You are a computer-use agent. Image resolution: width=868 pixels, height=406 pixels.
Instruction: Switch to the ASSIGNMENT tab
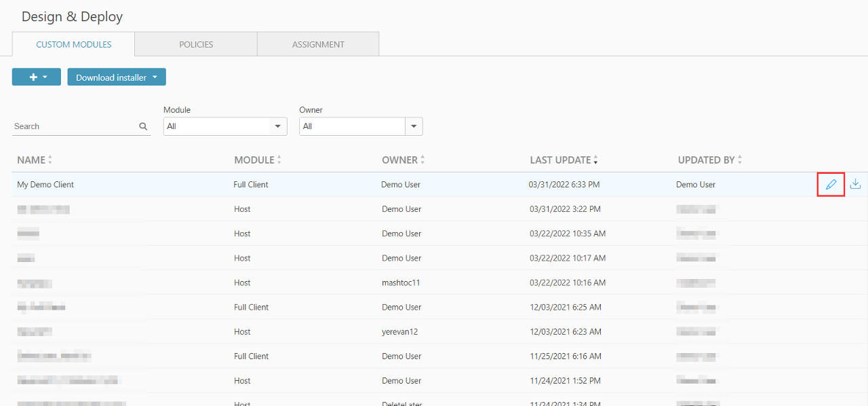(x=318, y=44)
